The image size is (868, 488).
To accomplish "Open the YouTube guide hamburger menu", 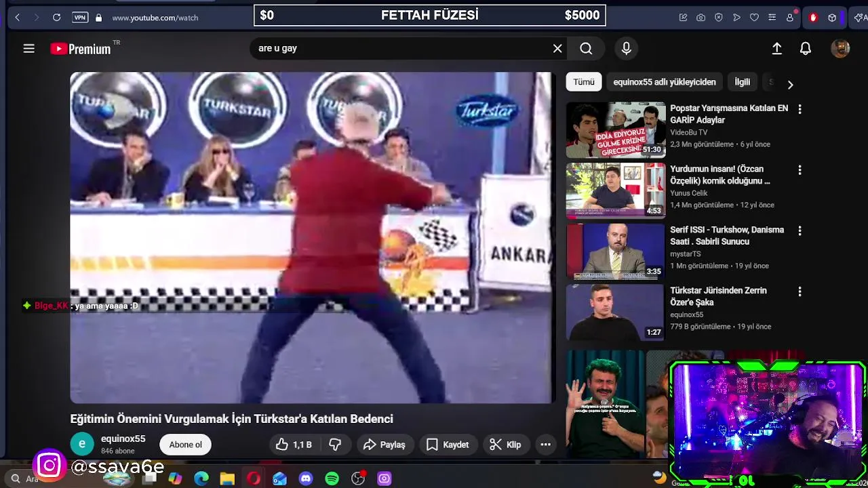I will tap(28, 48).
